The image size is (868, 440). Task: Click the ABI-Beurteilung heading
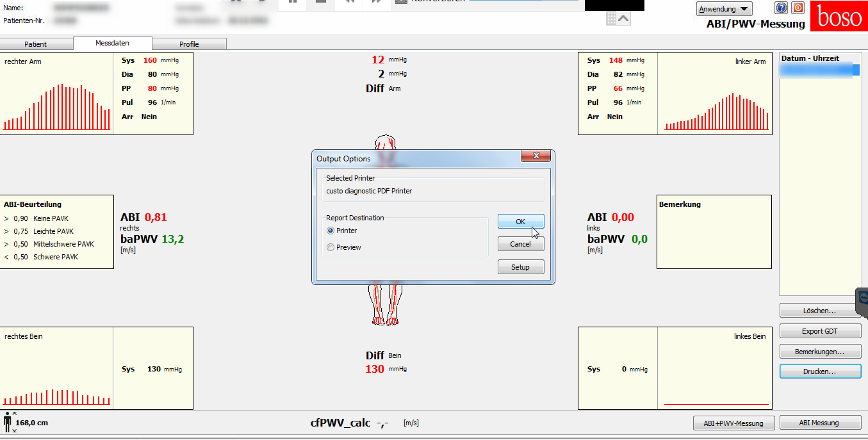(x=33, y=204)
